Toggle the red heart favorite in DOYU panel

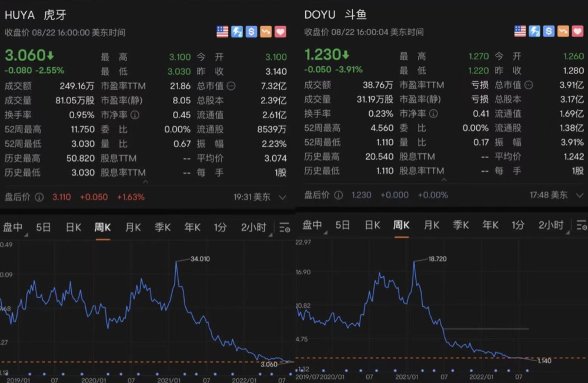(577, 31)
